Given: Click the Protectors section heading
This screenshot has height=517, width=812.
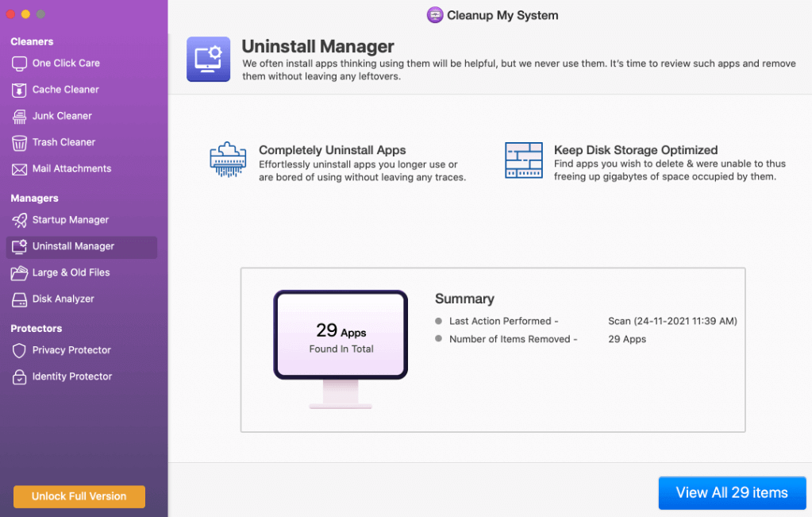Looking at the screenshot, I should click(x=37, y=329).
